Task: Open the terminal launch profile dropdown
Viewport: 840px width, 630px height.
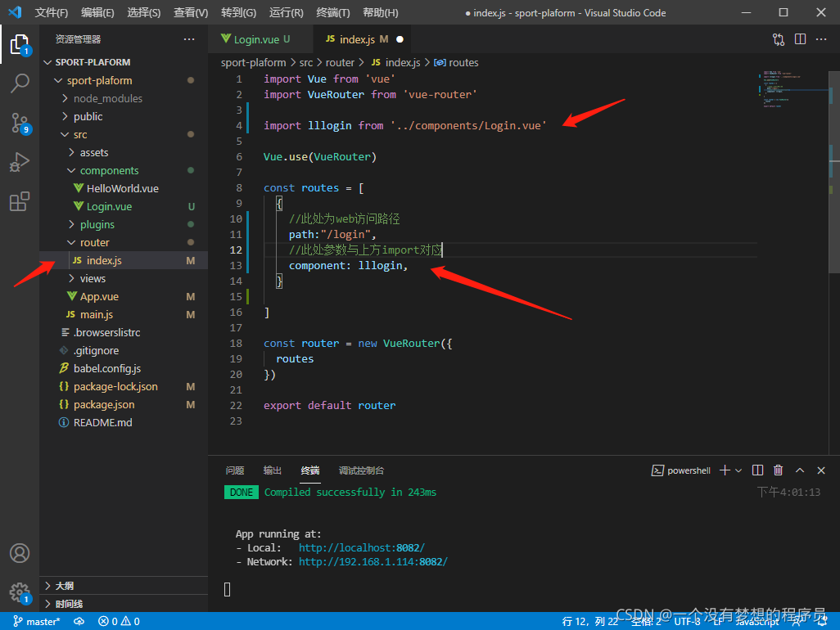Action: pyautogui.click(x=738, y=470)
